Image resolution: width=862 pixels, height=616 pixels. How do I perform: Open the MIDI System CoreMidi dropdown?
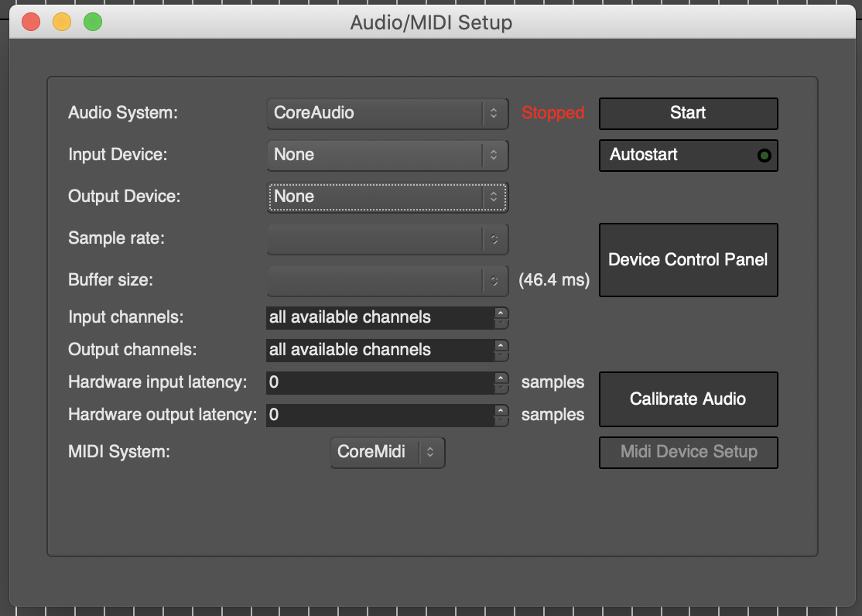[387, 452]
